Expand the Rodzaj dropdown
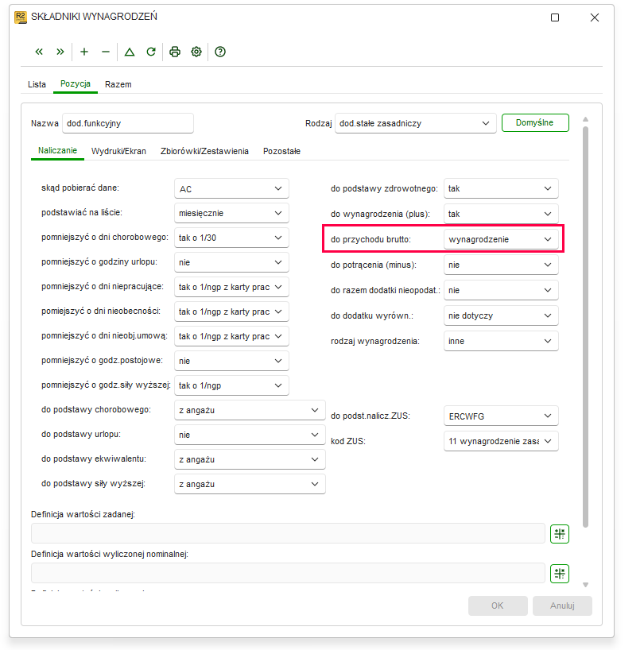The width and height of the screenshot is (644, 650). click(416, 123)
